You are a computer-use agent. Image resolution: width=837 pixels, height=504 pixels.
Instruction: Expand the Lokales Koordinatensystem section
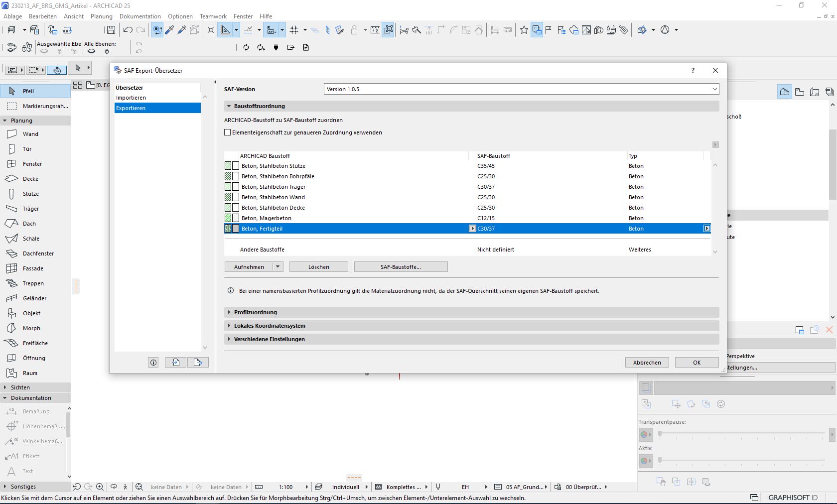229,326
